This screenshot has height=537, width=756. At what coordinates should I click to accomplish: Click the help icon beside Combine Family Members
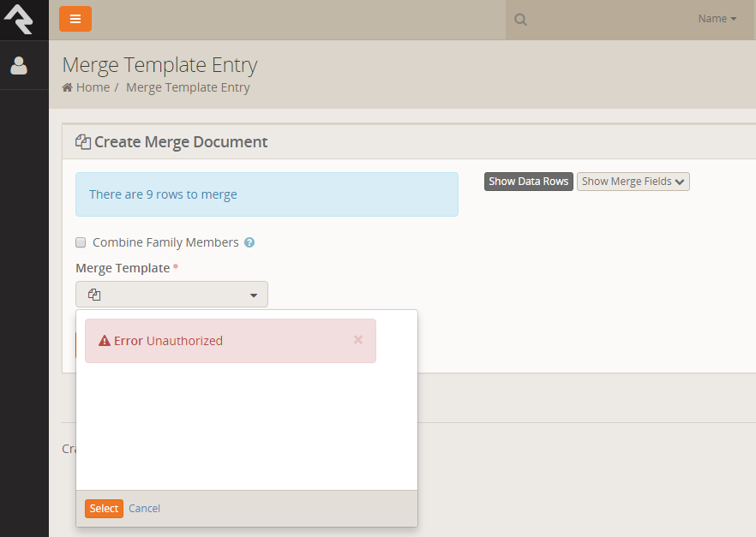249,243
